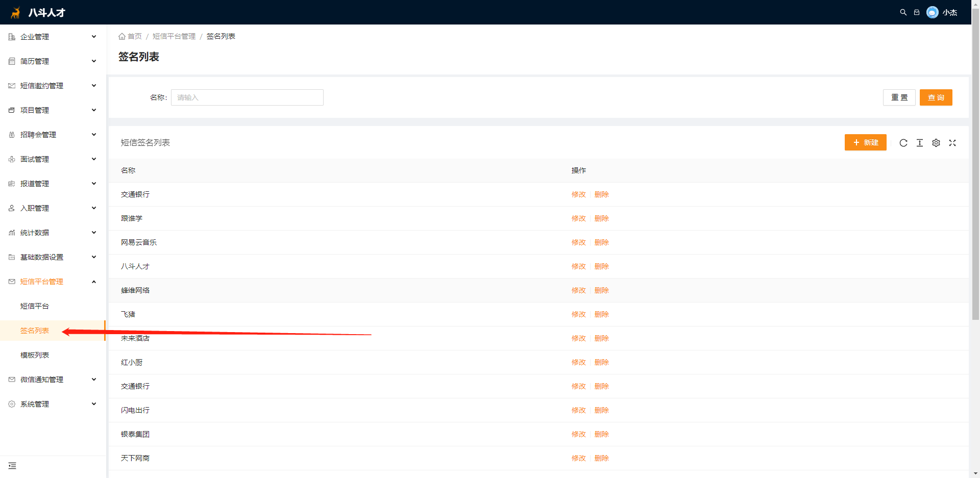Click the 面试管理 sidebar icon

coord(12,159)
